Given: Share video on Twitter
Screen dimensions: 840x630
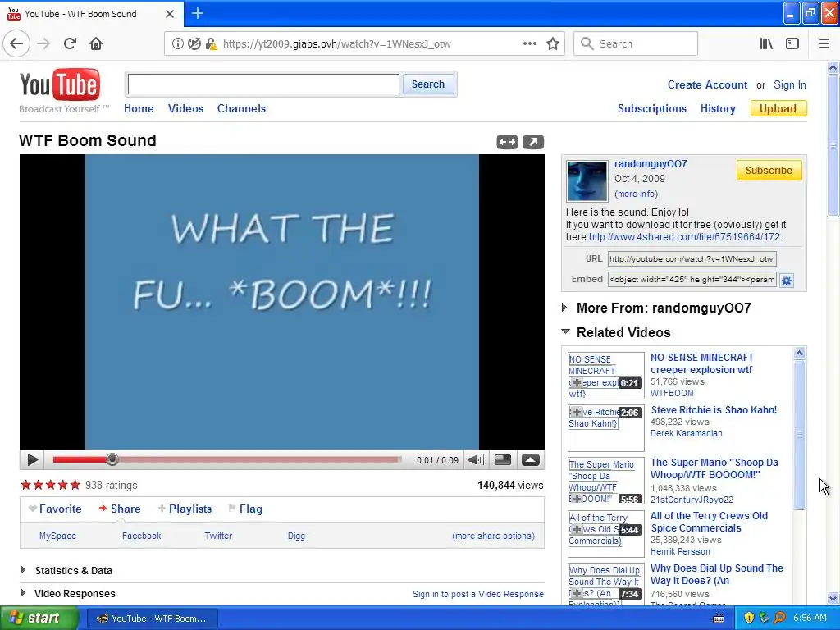Looking at the screenshot, I should (x=218, y=536).
